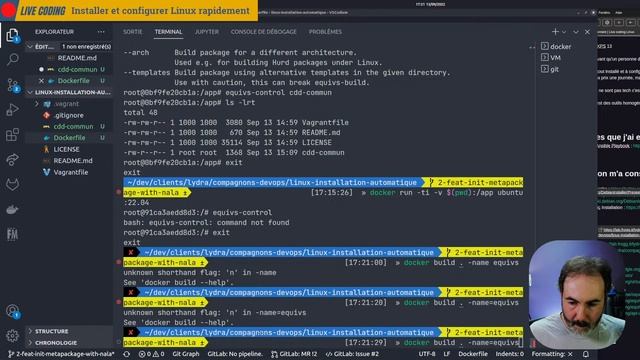Open cdd-commun in open editors list
The width and height of the screenshot is (640, 360).
point(77,69)
